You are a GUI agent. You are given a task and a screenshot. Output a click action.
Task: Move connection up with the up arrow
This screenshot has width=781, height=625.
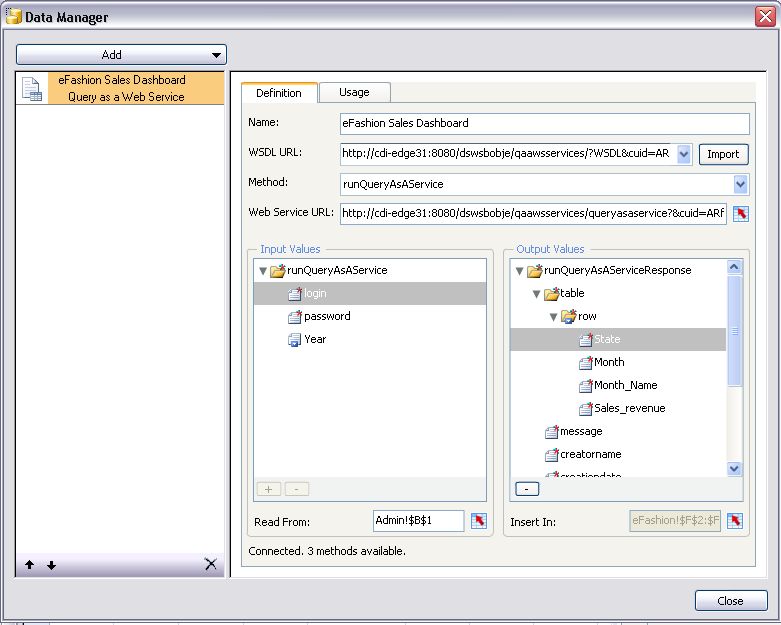29,565
